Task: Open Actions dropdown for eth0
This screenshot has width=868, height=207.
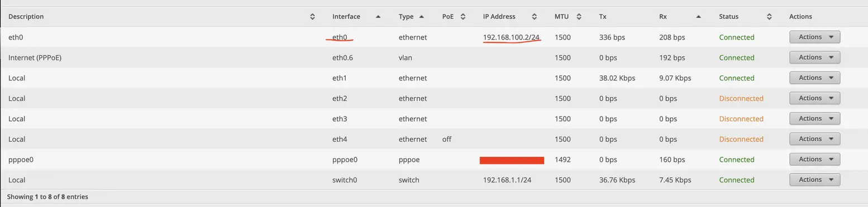Action: pos(814,37)
